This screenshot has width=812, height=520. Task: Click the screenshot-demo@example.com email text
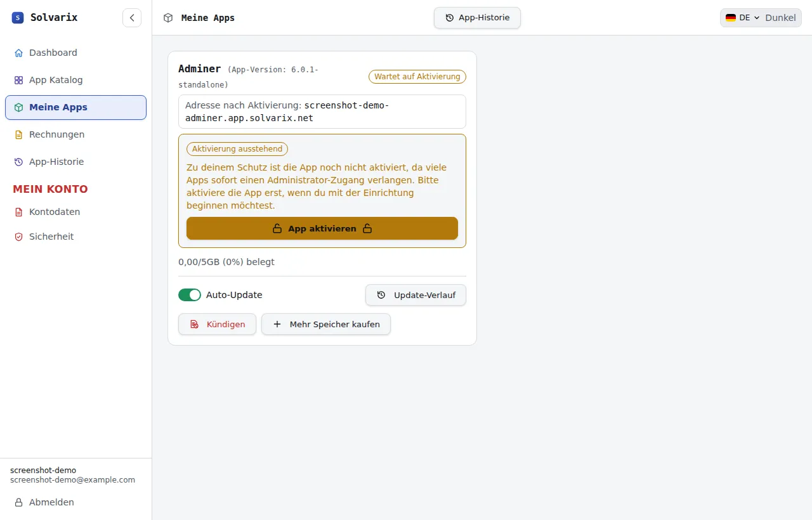(73, 480)
